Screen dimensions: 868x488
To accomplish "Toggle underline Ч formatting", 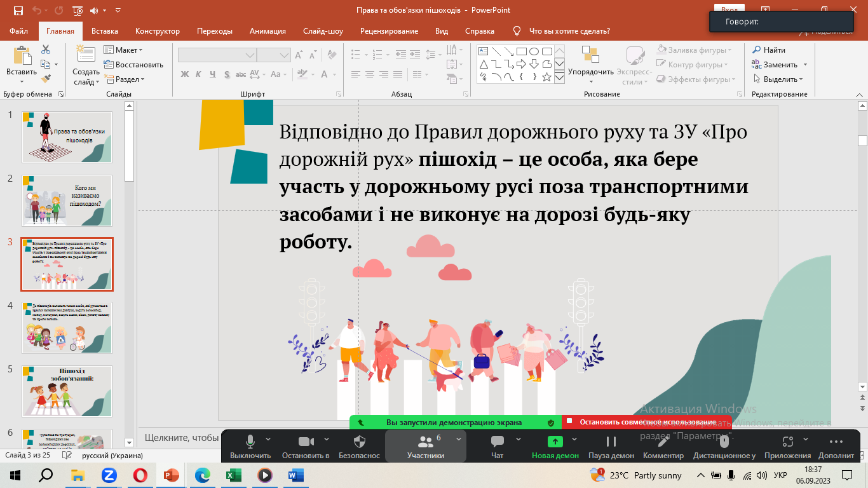I will coord(213,74).
